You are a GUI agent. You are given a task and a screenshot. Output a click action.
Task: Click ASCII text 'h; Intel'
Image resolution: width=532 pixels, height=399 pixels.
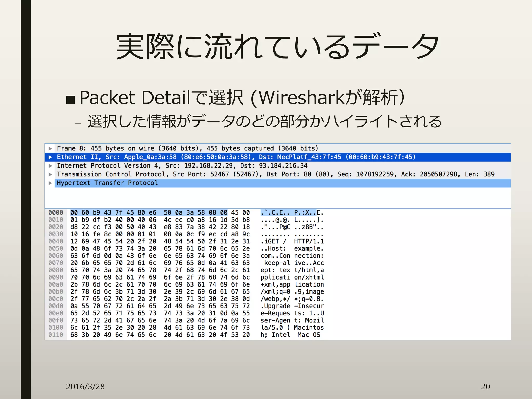275,335
